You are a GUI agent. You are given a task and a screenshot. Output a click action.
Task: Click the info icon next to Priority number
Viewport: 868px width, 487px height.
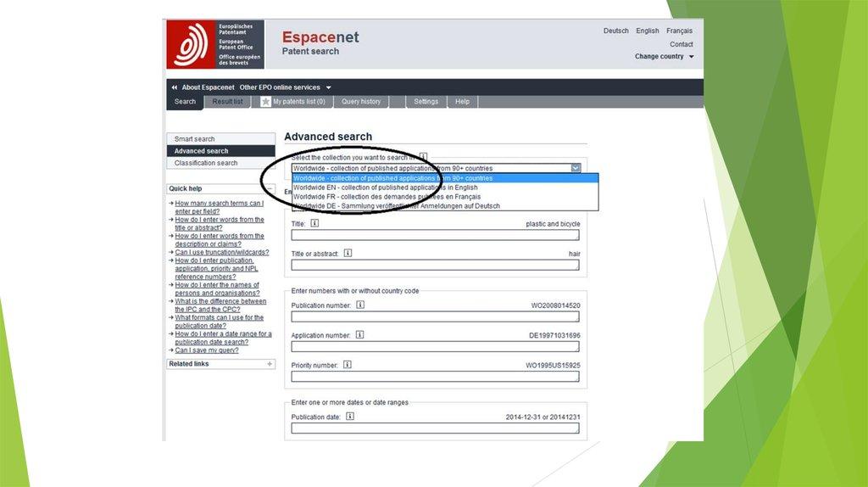348,365
